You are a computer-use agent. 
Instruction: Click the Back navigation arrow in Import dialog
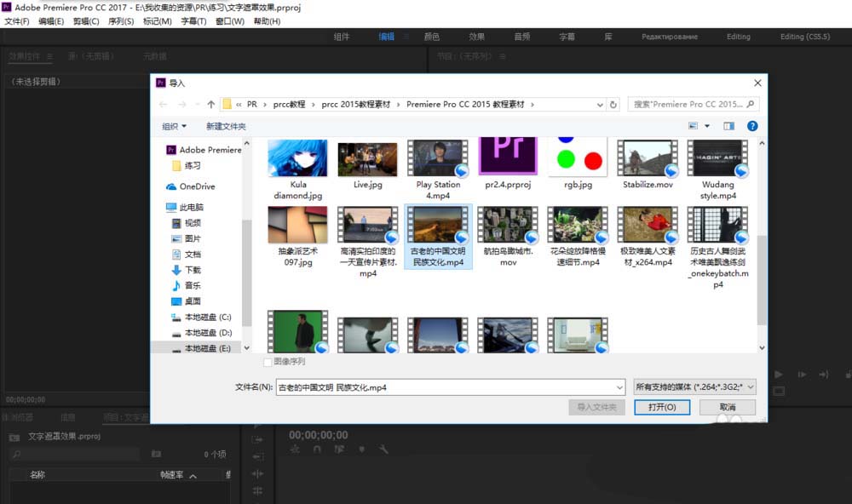tap(163, 103)
